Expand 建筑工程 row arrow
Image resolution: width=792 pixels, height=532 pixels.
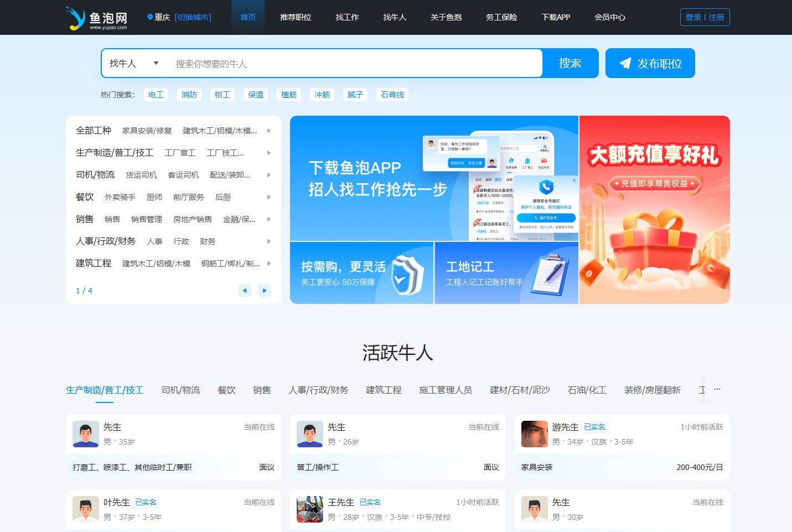(x=269, y=264)
